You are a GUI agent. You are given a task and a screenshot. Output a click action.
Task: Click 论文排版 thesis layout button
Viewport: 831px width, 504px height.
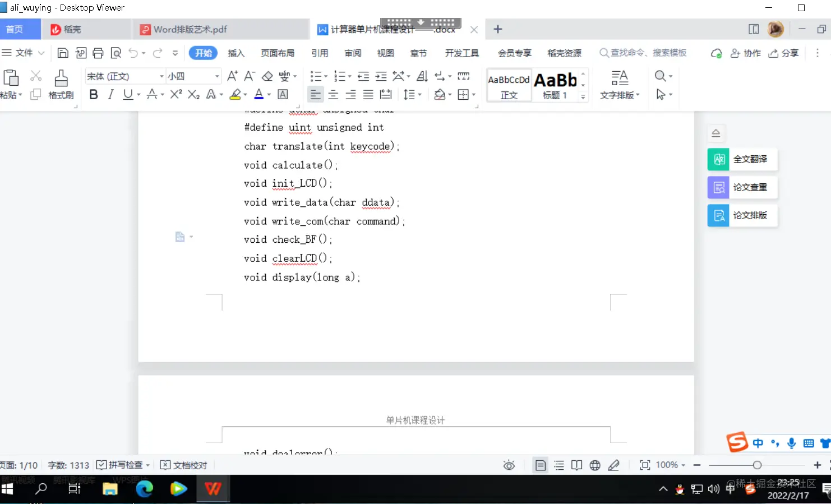click(x=742, y=215)
